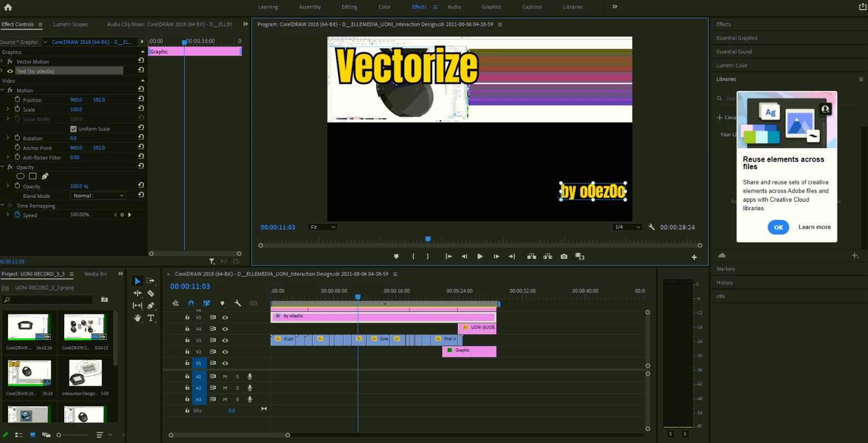This screenshot has width=868, height=443.
Task: Toggle V5 track output eye
Action: point(225,317)
